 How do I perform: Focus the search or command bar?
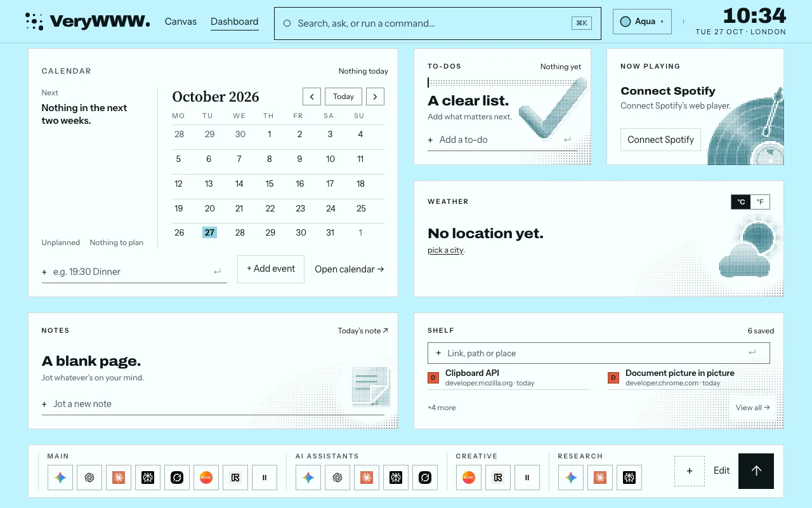pyautogui.click(x=437, y=23)
